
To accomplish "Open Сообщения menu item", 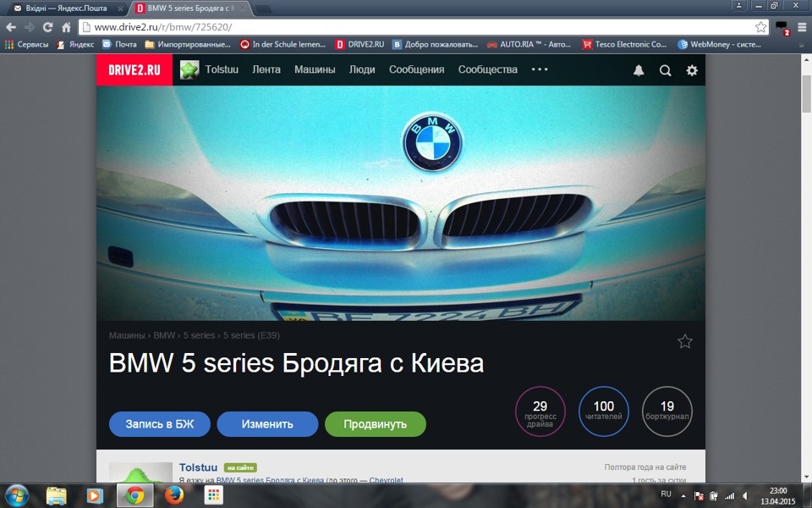I will pyautogui.click(x=416, y=69).
